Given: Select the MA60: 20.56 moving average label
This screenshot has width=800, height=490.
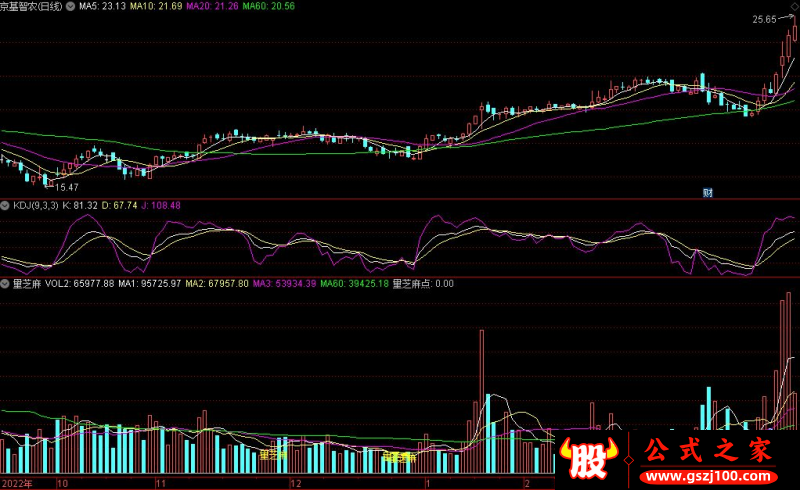Looking at the screenshot, I should coord(268,6).
